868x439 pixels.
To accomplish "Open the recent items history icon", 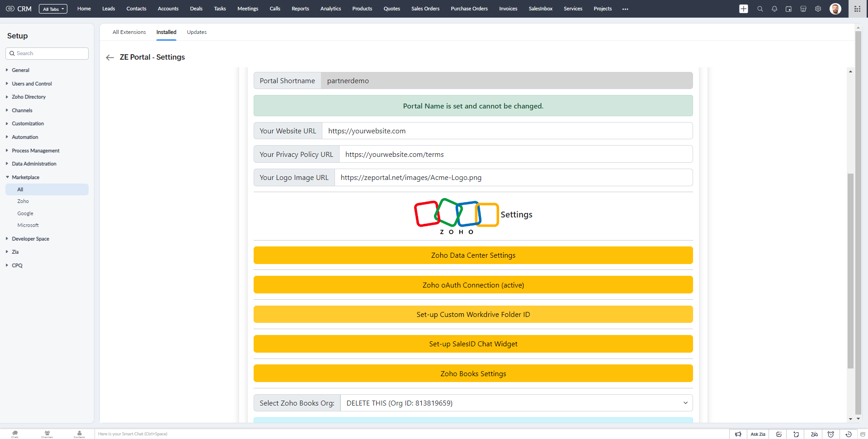I will click(849, 434).
